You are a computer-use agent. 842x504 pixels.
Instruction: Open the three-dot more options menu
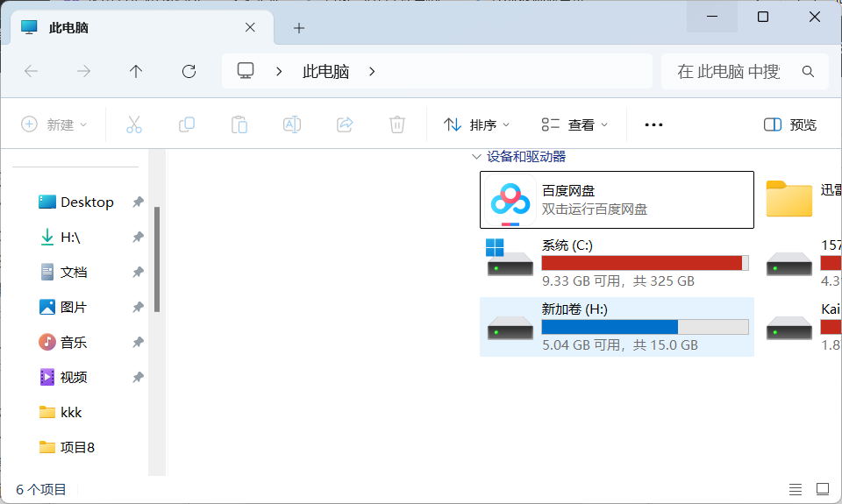point(653,124)
